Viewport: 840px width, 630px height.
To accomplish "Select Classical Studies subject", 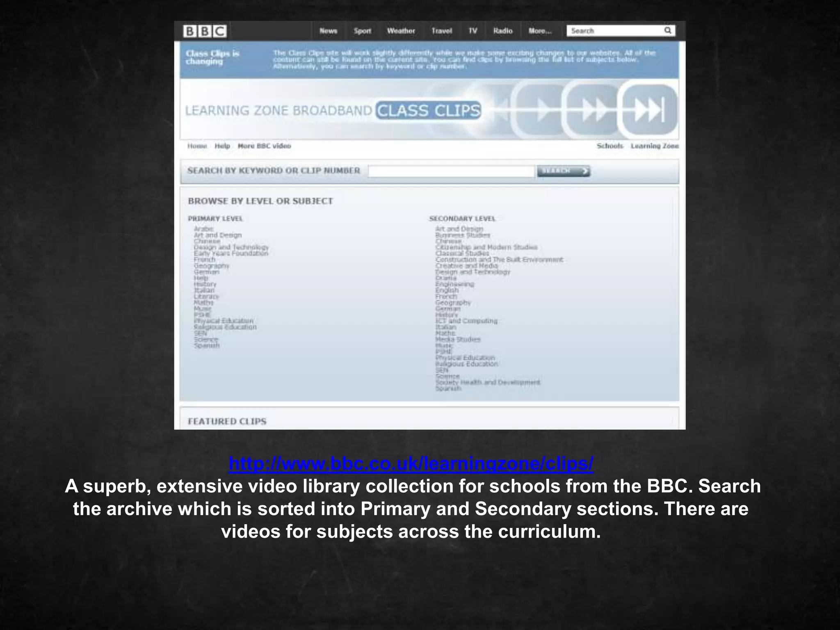I will [462, 253].
